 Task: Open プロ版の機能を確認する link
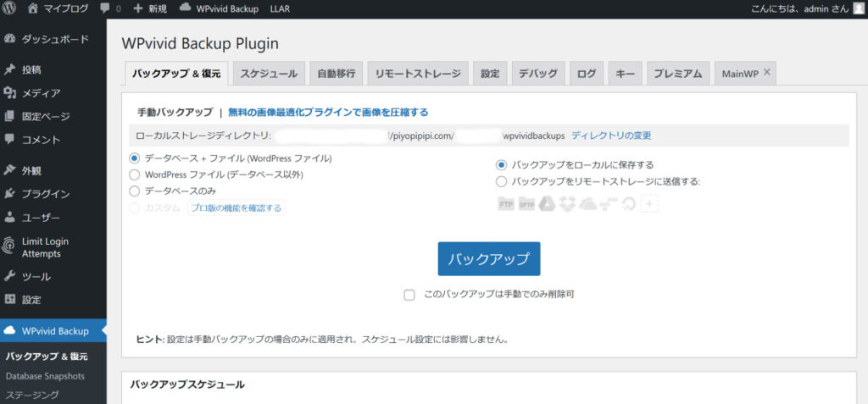[236, 208]
